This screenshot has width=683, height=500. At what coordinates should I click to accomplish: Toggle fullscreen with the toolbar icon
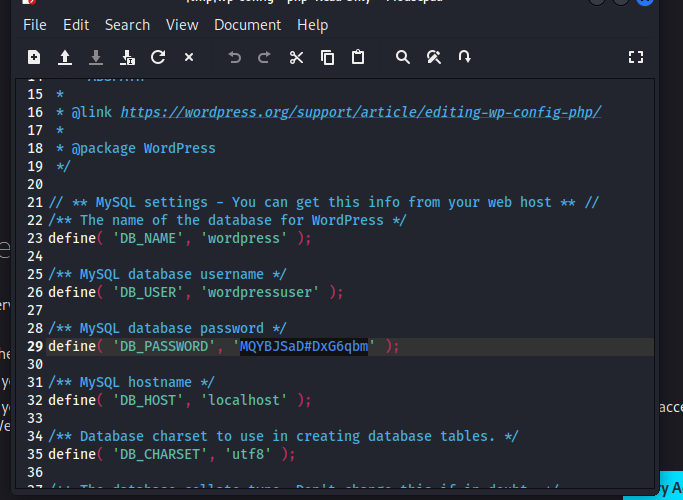(636, 57)
